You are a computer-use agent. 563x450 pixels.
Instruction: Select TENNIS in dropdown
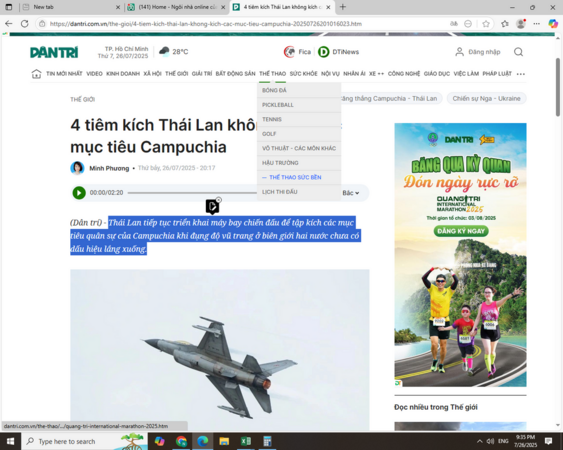pyautogui.click(x=299, y=120)
